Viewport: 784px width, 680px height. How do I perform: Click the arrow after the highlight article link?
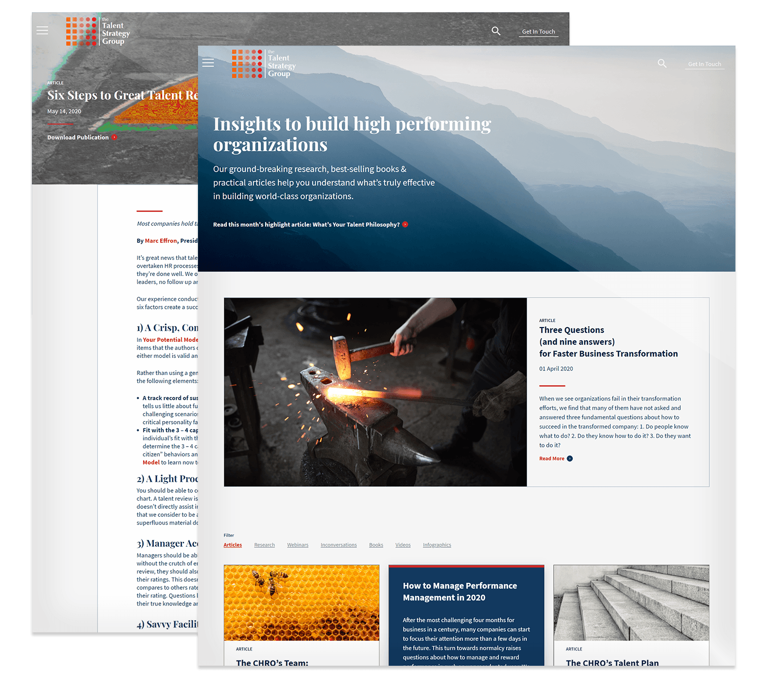[405, 224]
